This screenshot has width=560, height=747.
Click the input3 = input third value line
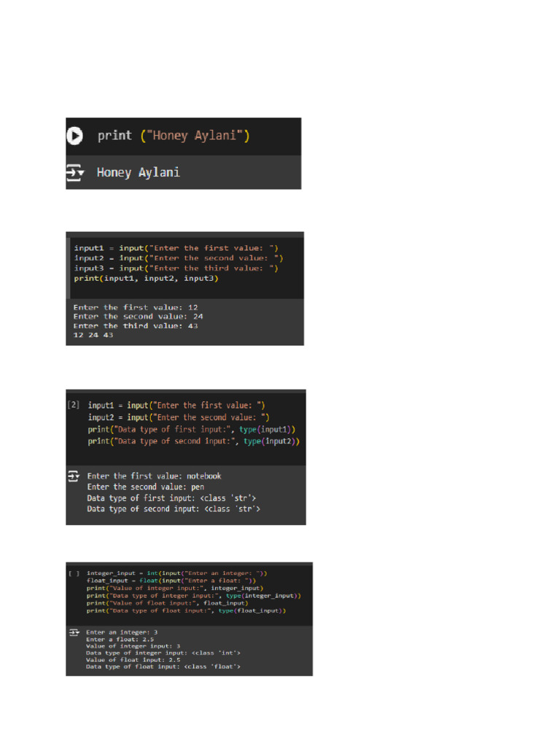[x=176, y=268]
